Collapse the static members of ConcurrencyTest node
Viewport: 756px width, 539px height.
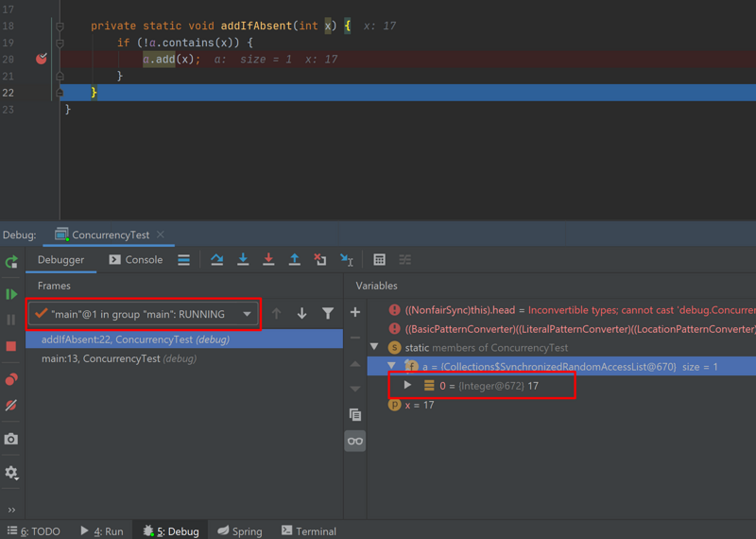tap(375, 347)
